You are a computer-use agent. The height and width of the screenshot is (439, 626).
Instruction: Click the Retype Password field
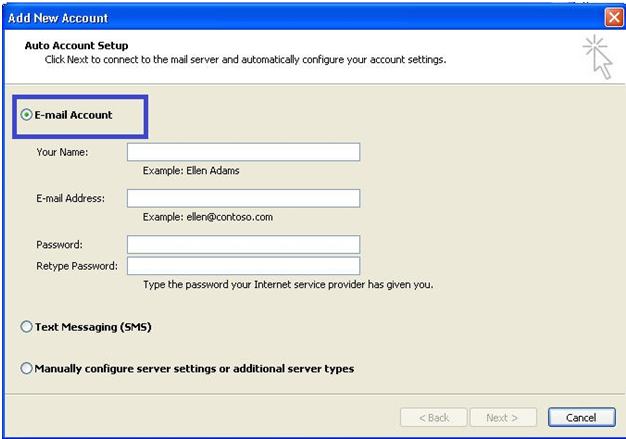pyautogui.click(x=244, y=266)
